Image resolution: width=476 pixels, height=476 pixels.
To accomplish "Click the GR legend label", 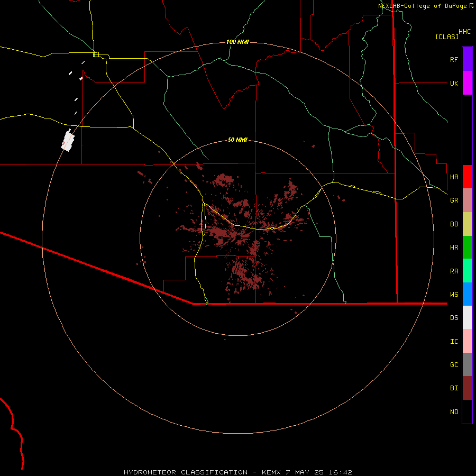I will click(454, 200).
